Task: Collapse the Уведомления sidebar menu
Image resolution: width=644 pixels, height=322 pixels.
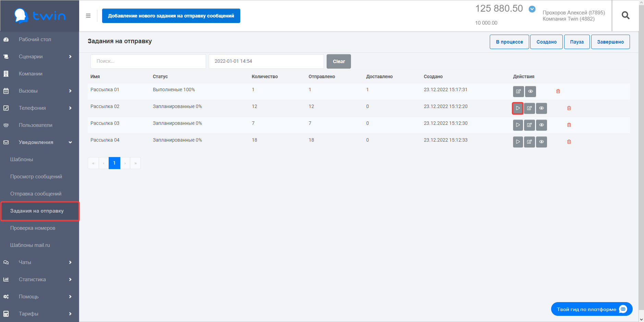Action: 39,142
